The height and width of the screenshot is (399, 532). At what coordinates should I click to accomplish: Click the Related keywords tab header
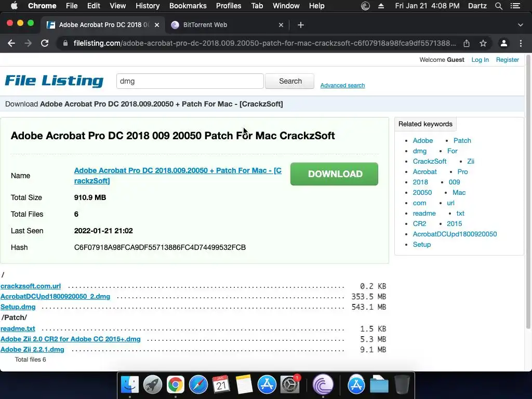tap(425, 124)
